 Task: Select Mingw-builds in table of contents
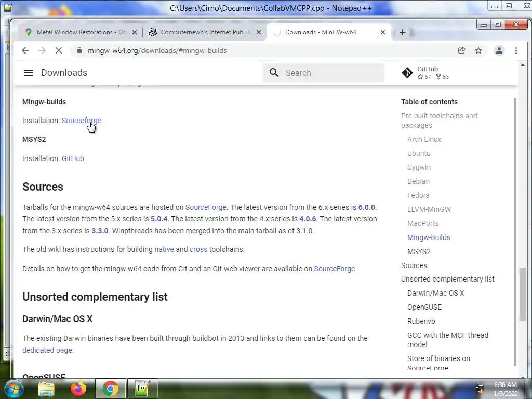pos(429,237)
